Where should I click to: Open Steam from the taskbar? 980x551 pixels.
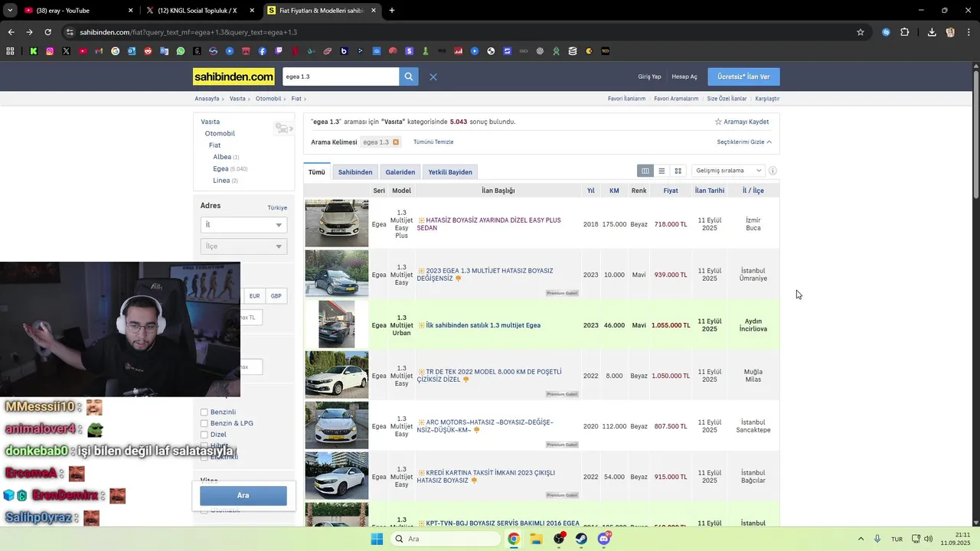pyautogui.click(x=582, y=539)
